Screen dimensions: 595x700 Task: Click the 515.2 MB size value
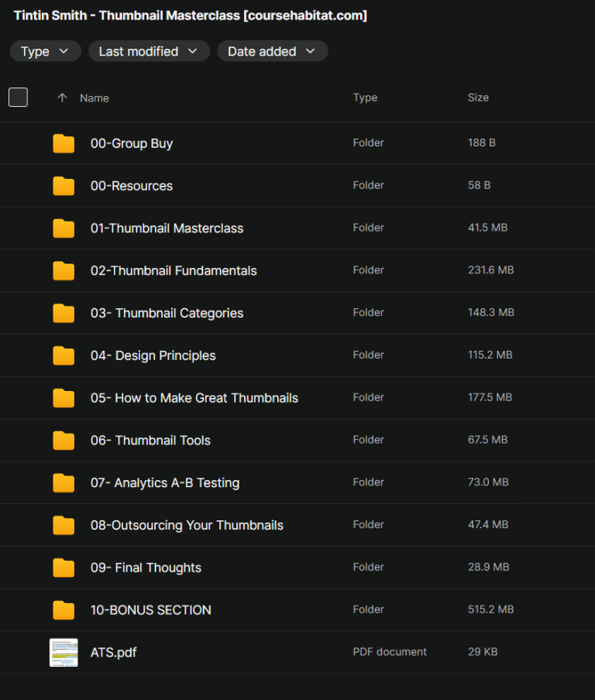pos(491,609)
